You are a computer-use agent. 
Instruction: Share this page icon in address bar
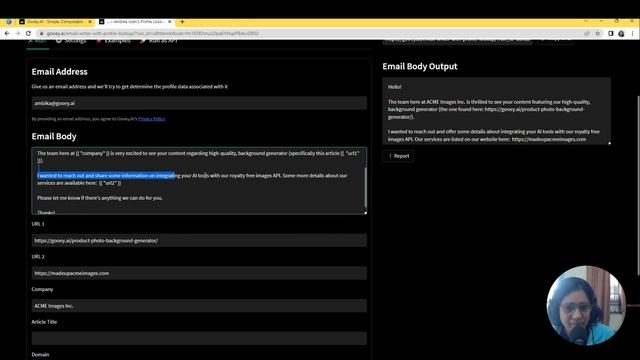click(587, 33)
